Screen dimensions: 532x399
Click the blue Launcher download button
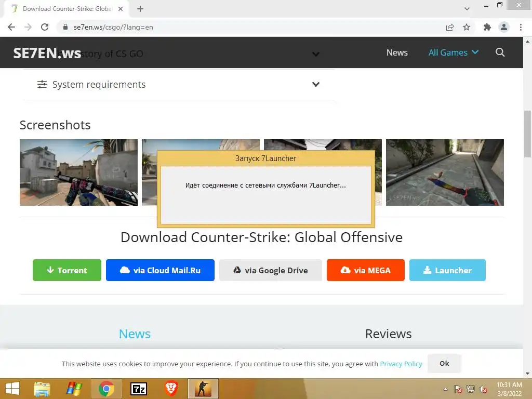pyautogui.click(x=447, y=270)
